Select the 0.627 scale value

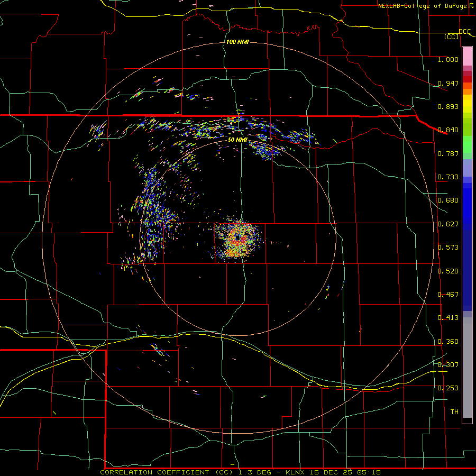click(448, 224)
